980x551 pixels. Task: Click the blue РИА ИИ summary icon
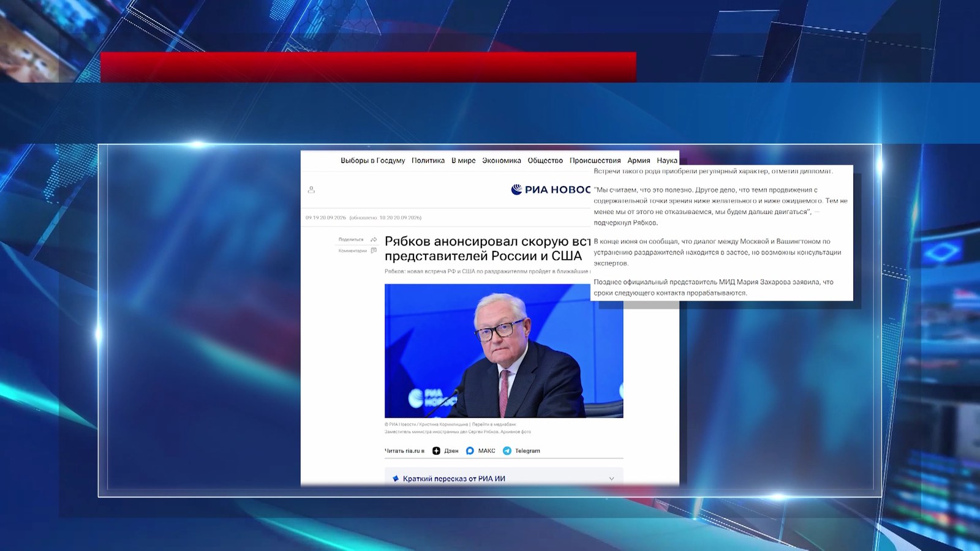pyautogui.click(x=396, y=479)
